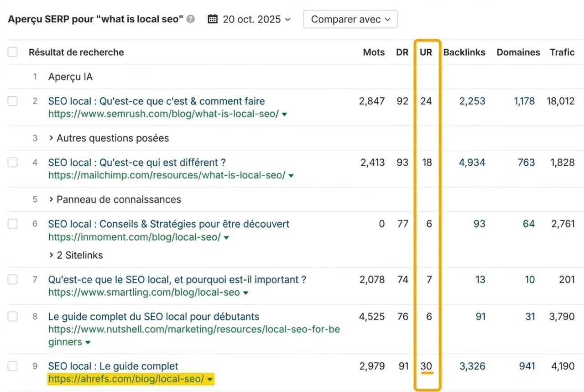Image resolution: width=584 pixels, height=392 pixels.
Task: Open the URL options arrow for semrush.com result
Action: [x=285, y=115]
